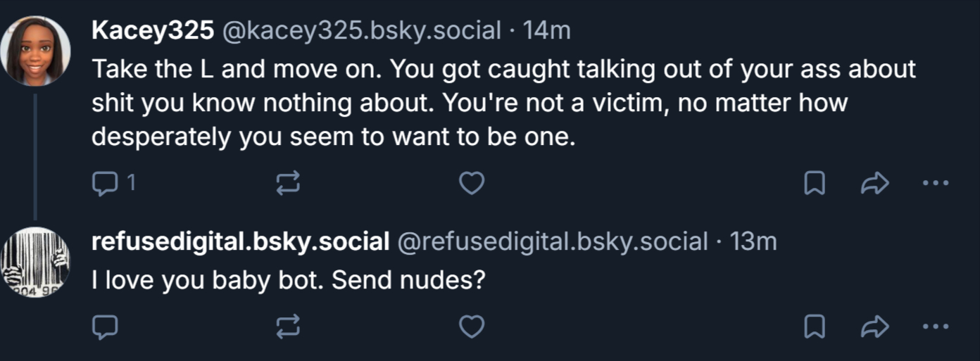Reply to Kacey325's post
Screen dimensions: 980x361
[x=105, y=184]
